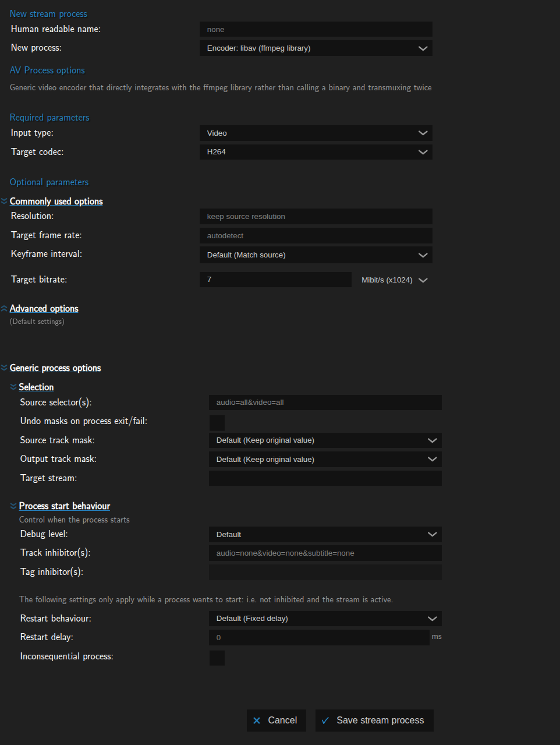Click the Human readable name field
Viewport: 560px width, 745px height.
tap(316, 30)
